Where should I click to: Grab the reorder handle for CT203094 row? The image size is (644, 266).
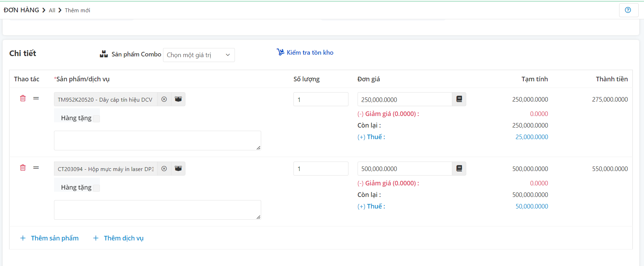click(x=36, y=168)
